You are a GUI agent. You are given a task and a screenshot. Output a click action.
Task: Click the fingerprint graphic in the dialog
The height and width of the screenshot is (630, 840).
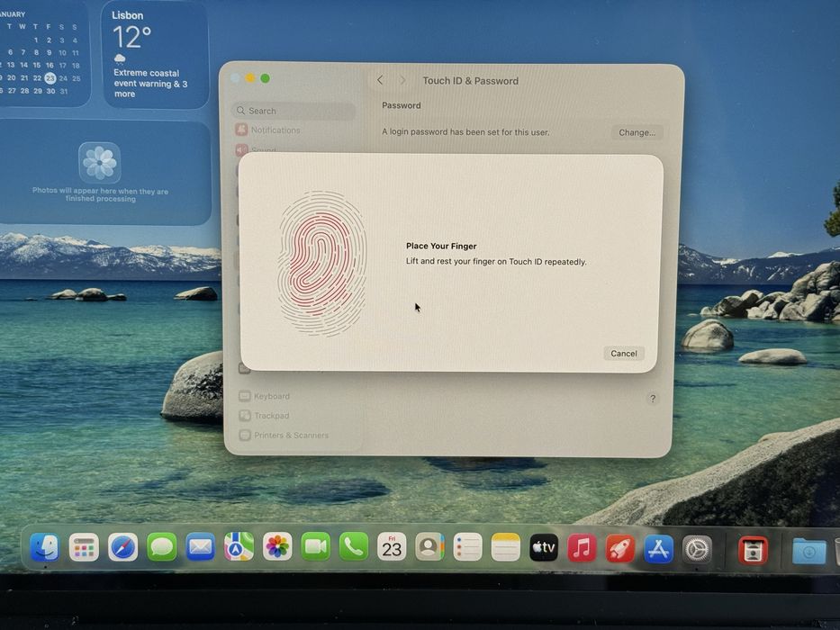click(322, 263)
